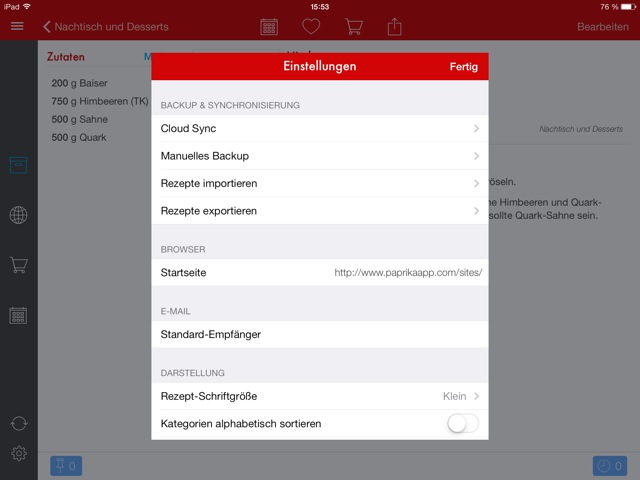Tap the shopping cart icon in top toolbar
This screenshot has height=480, width=640.
coord(353,27)
